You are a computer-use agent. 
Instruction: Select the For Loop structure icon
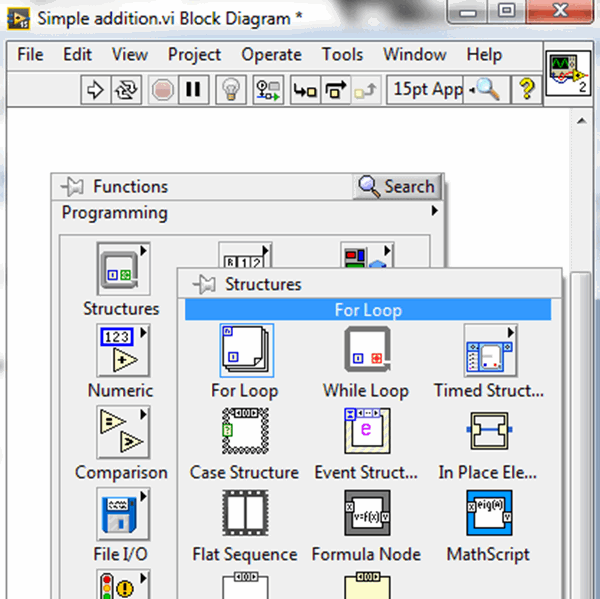(x=247, y=350)
